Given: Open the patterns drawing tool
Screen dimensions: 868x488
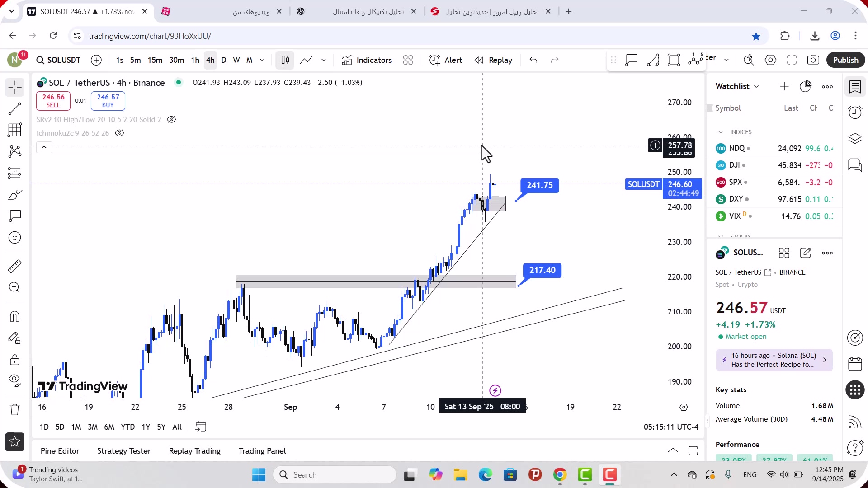Looking at the screenshot, I should [x=14, y=151].
